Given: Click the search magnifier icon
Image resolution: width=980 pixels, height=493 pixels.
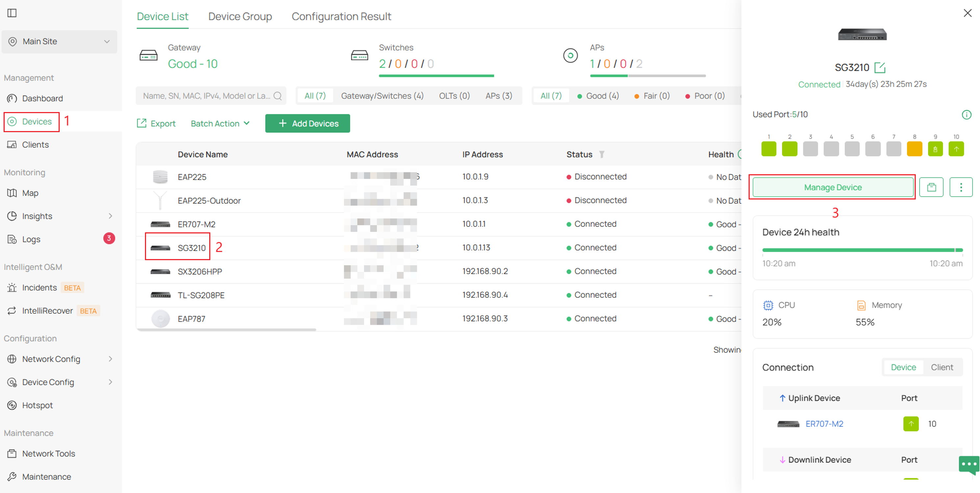Looking at the screenshot, I should [x=278, y=96].
